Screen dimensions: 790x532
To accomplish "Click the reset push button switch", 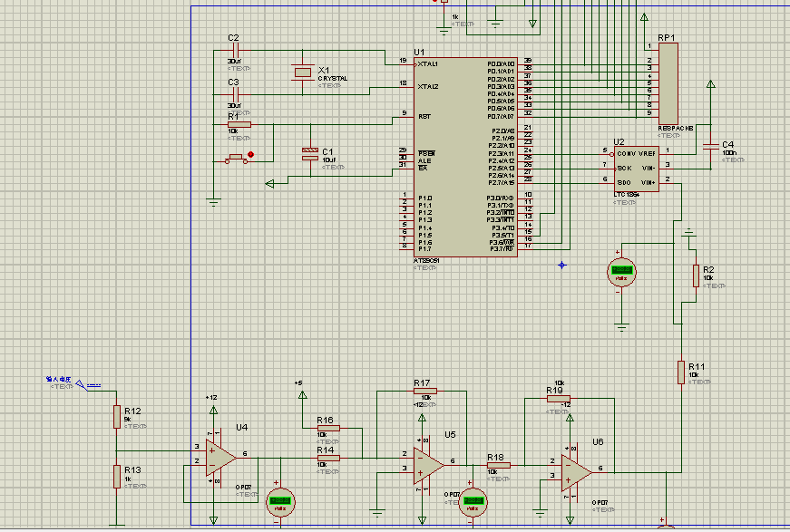I will [x=237, y=159].
